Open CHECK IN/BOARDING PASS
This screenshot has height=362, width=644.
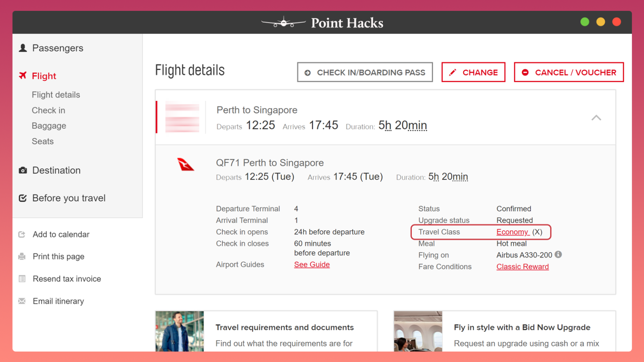click(365, 72)
